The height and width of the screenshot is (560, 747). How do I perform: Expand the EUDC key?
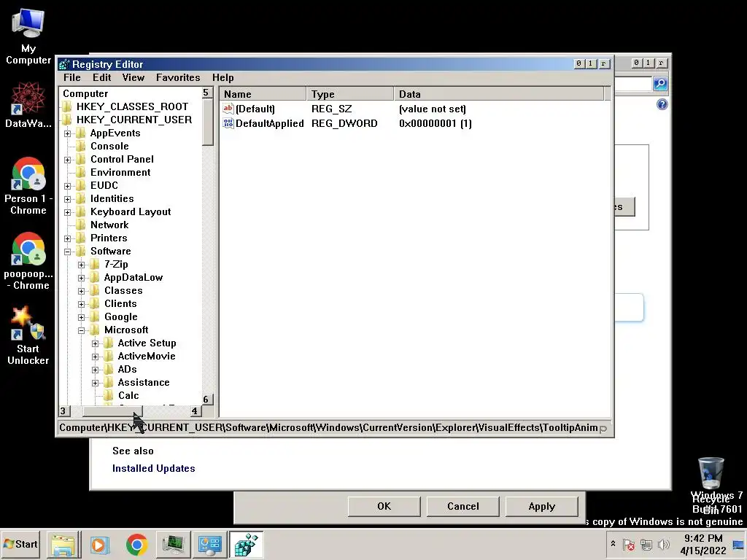tap(68, 186)
